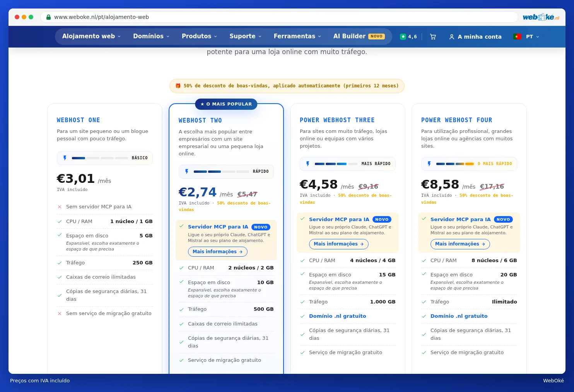The height and width of the screenshot is (392, 574).
Task: Click the struck-through price €17,16
Action: coord(492,187)
